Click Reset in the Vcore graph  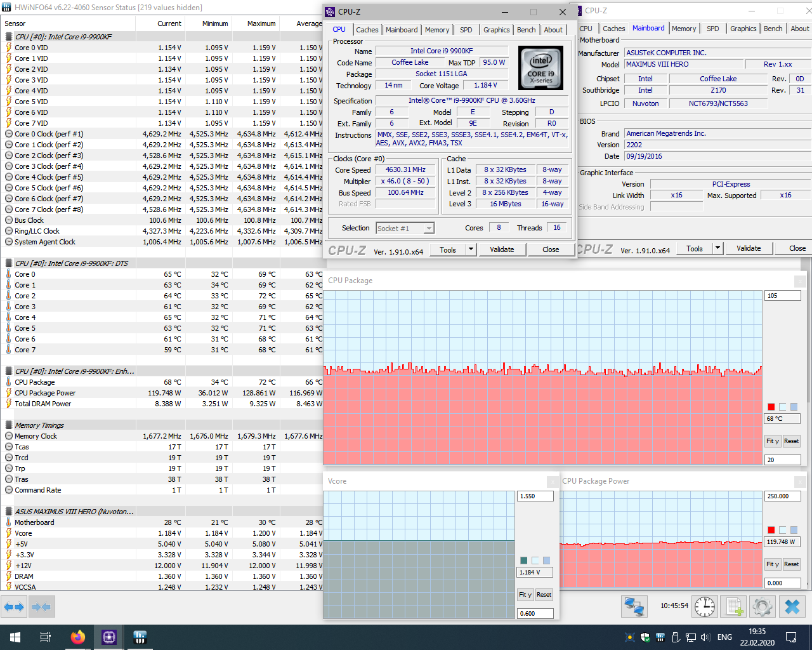click(x=544, y=595)
